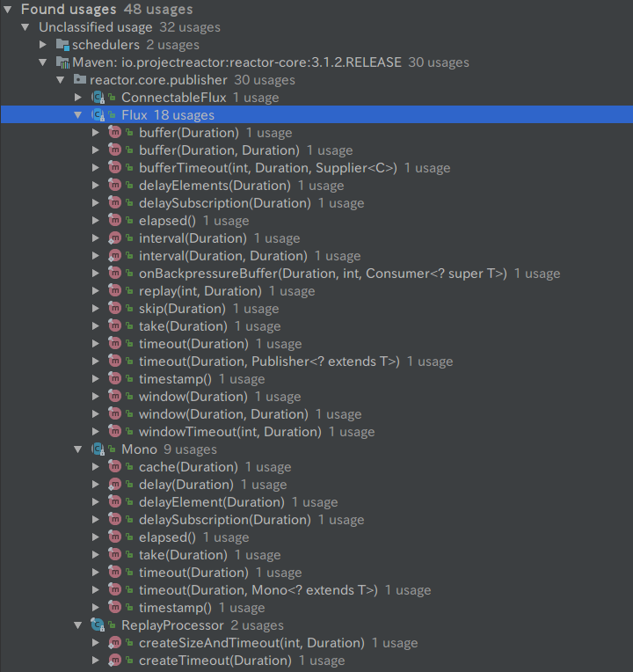Collapse the Unclassified usage node
Viewport: 633px width, 672px height.
(25, 27)
